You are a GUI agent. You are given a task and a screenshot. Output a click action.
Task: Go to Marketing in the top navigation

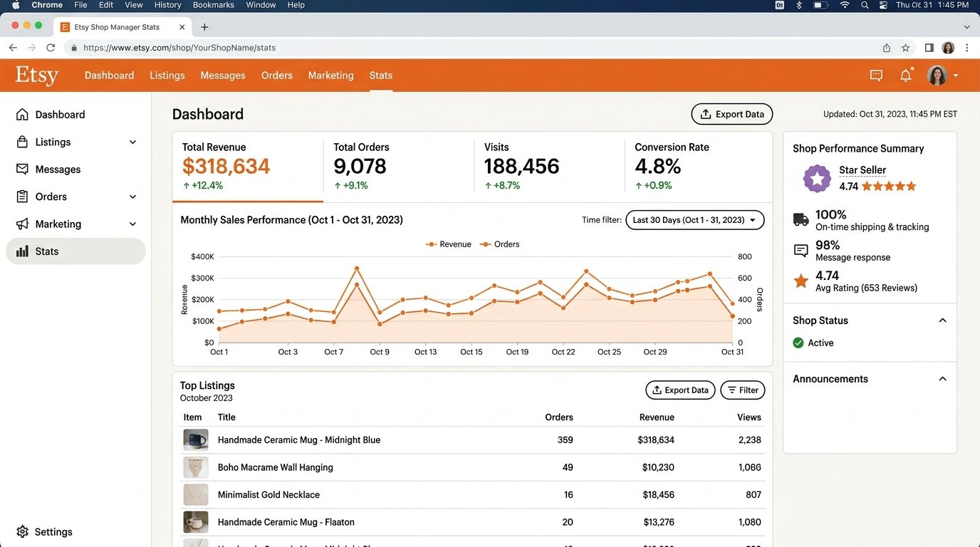point(331,75)
